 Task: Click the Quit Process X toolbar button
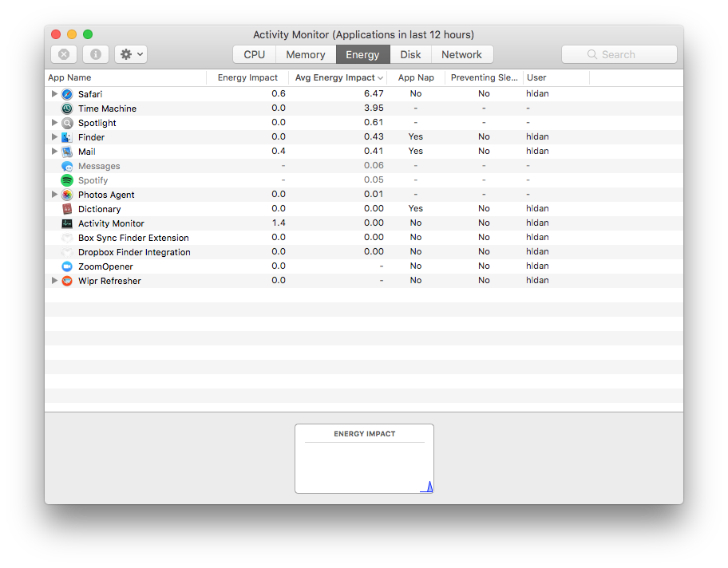click(x=64, y=54)
